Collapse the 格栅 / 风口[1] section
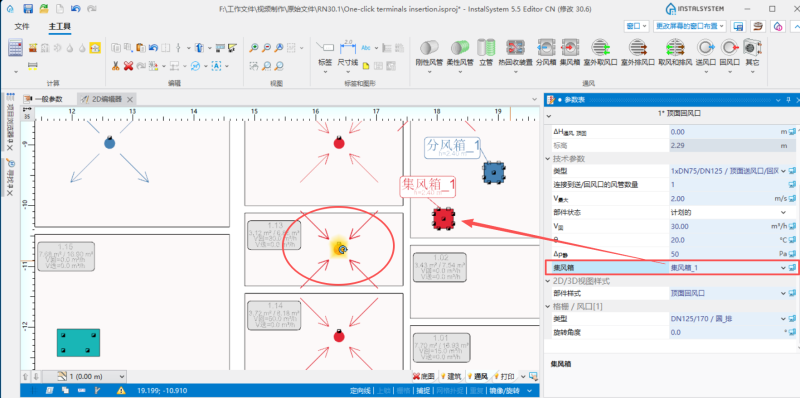Screen dimensions: 800x398 (548, 306)
